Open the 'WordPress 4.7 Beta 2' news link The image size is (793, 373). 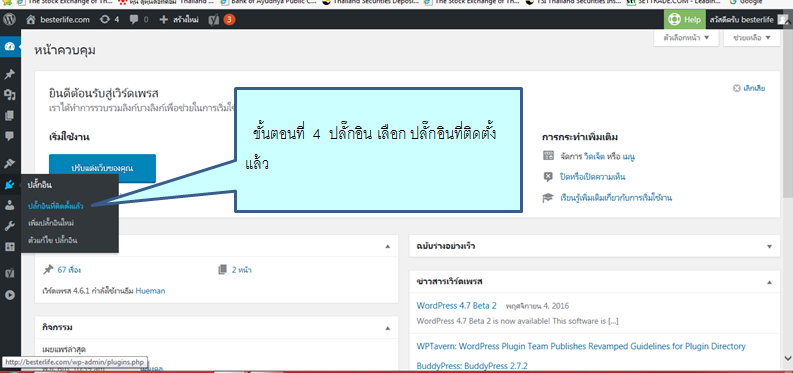point(456,306)
